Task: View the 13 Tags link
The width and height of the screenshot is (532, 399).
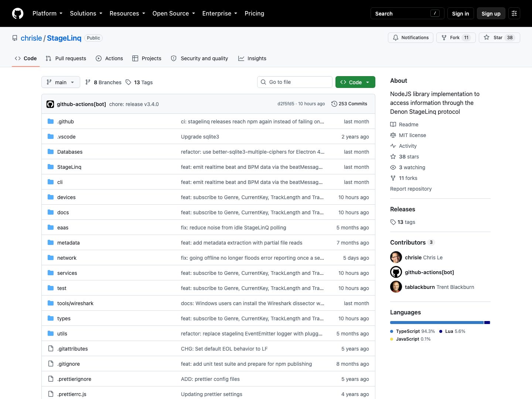Action: (139, 82)
